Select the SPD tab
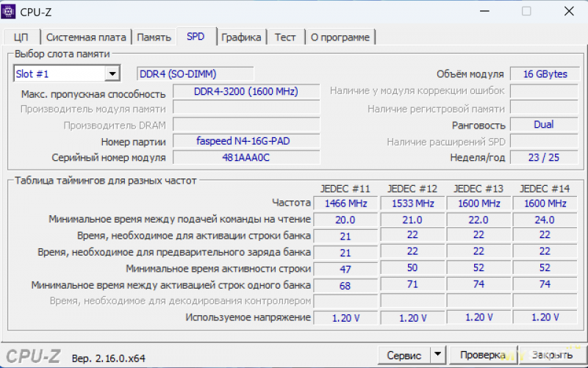This screenshot has width=588, height=368. pyautogui.click(x=196, y=36)
